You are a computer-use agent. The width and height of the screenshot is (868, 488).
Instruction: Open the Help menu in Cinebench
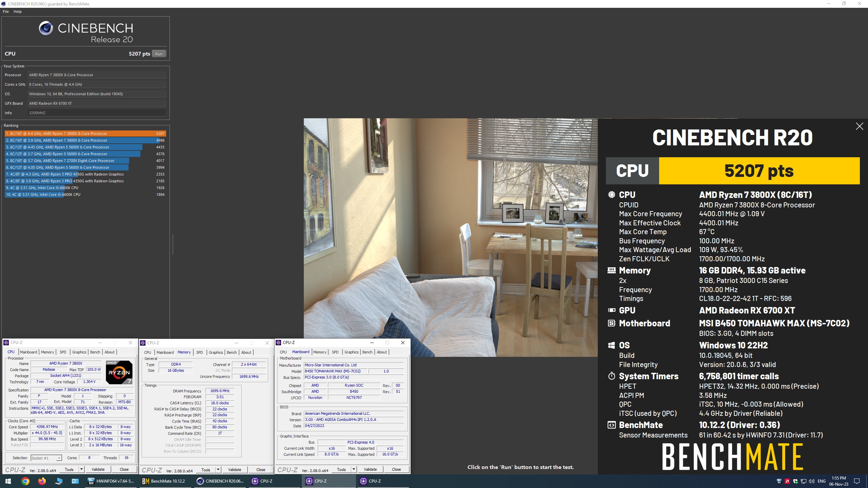(18, 12)
